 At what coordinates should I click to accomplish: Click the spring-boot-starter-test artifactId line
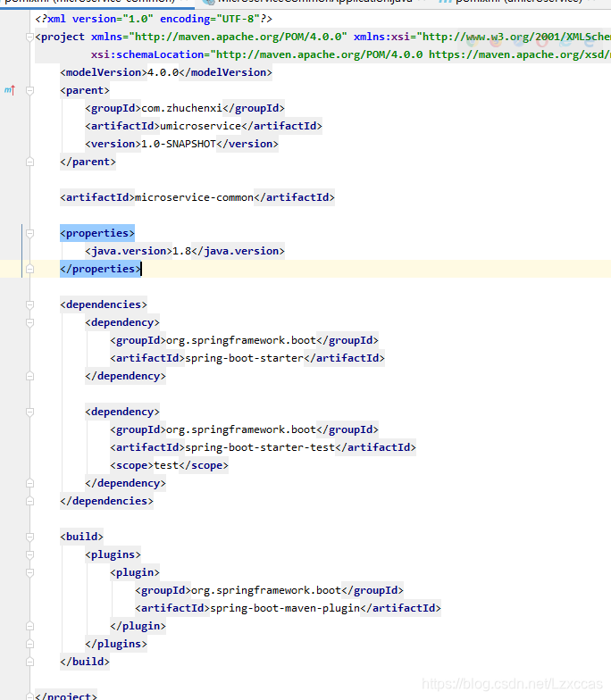[x=263, y=447]
